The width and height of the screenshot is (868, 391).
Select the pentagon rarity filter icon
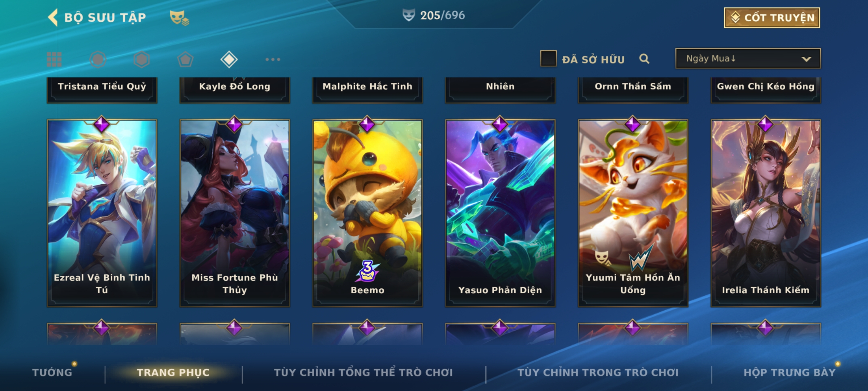pyautogui.click(x=185, y=59)
